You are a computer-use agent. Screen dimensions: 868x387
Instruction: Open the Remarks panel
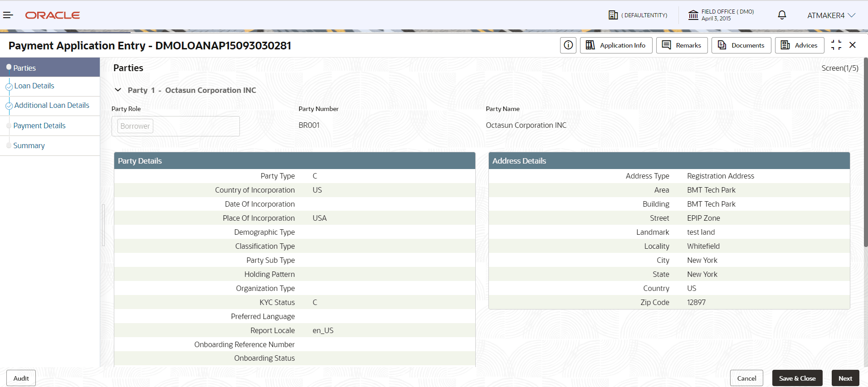[x=682, y=45]
